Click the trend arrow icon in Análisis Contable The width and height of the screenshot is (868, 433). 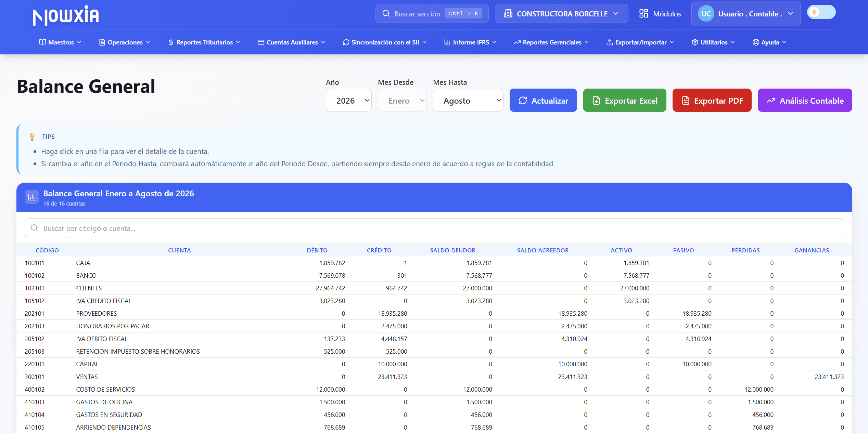pyautogui.click(x=771, y=100)
